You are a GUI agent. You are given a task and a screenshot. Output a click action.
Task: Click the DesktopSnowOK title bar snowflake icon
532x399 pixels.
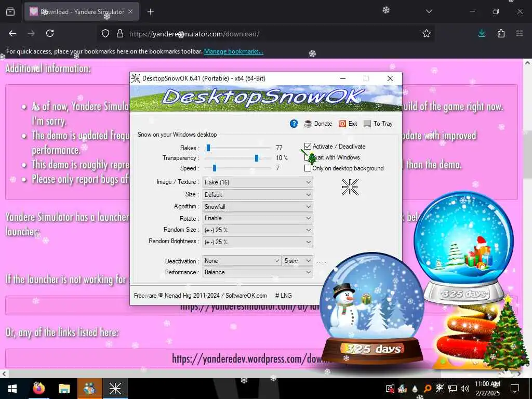136,78
